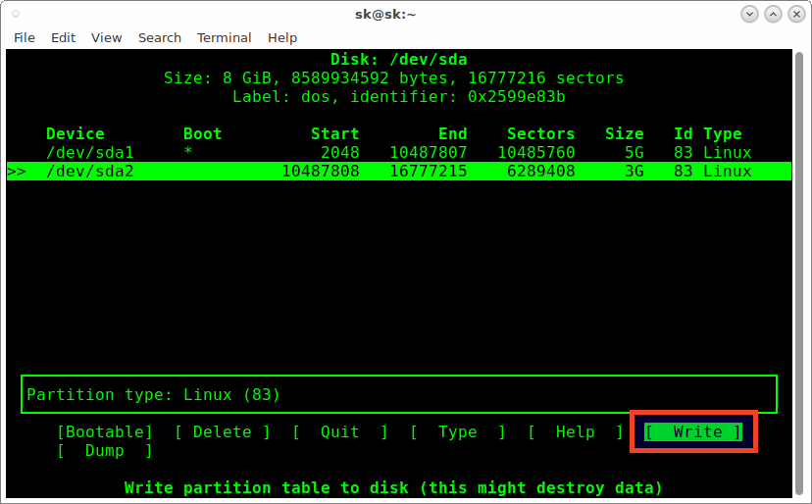Image resolution: width=812 pixels, height=504 pixels.
Task: Select the /dev/sda1 partition row
Action: click(399, 152)
